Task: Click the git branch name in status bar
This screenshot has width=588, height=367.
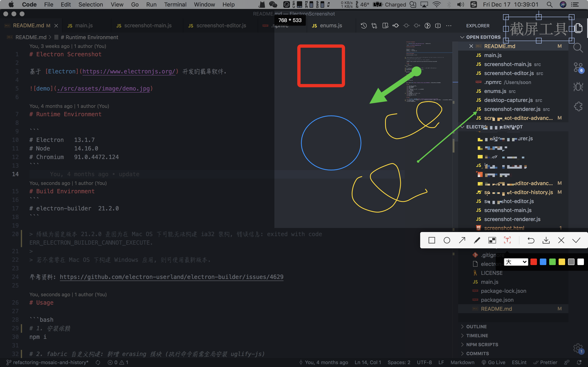Action: coord(51,362)
